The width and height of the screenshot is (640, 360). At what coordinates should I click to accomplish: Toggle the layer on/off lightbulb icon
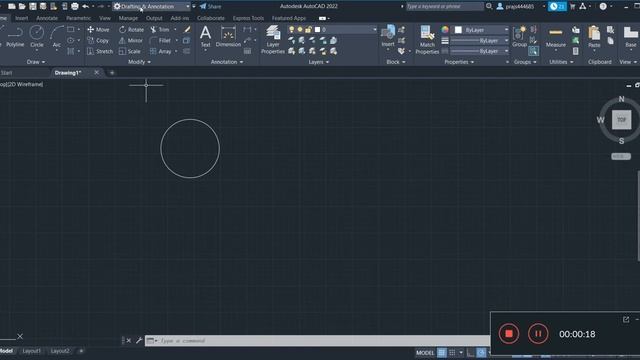tap(291, 29)
